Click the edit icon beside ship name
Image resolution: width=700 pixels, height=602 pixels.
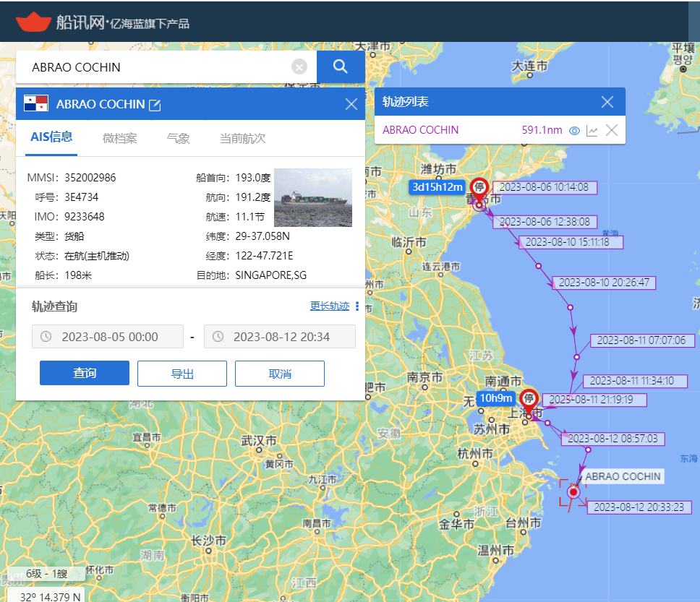(155, 105)
